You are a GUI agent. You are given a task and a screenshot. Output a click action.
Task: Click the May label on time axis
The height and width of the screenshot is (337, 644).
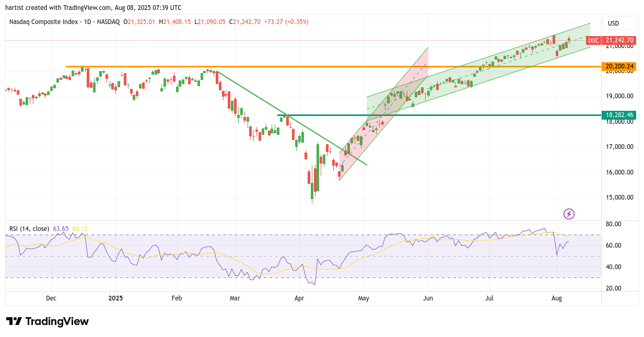tap(364, 298)
